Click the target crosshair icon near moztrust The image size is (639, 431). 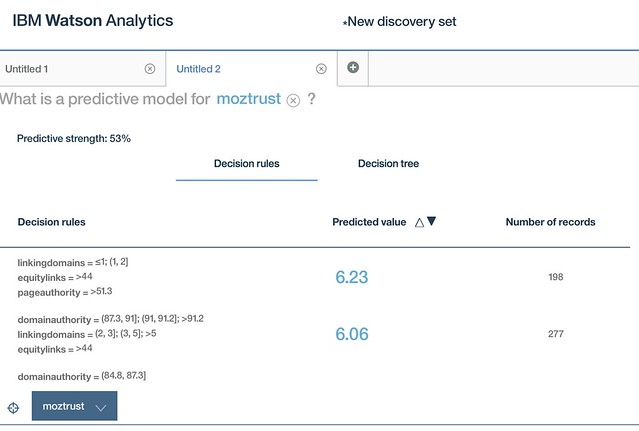pos(13,408)
